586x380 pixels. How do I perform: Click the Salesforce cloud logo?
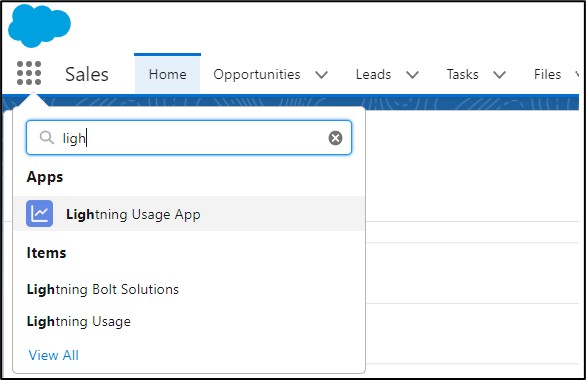coord(39,26)
